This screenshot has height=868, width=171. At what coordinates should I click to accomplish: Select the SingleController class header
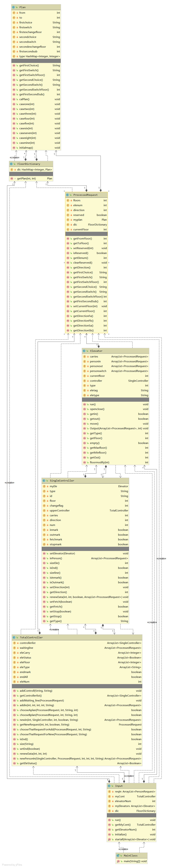[x=85, y=480]
